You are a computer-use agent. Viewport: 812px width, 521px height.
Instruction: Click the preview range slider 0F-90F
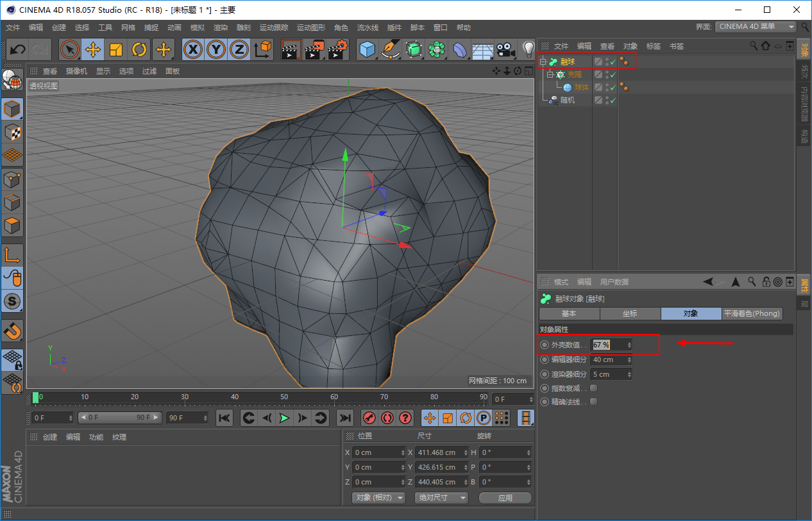pos(119,417)
